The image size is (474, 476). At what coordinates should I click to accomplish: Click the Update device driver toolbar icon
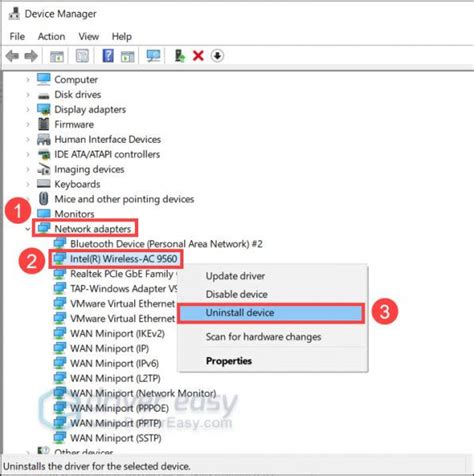coord(180,56)
